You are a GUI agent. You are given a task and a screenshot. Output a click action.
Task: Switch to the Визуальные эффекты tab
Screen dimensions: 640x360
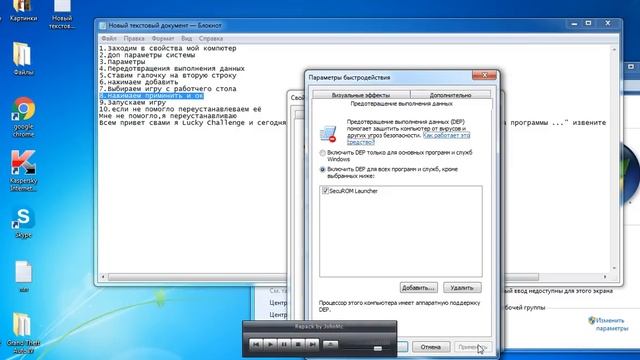[x=361, y=95]
